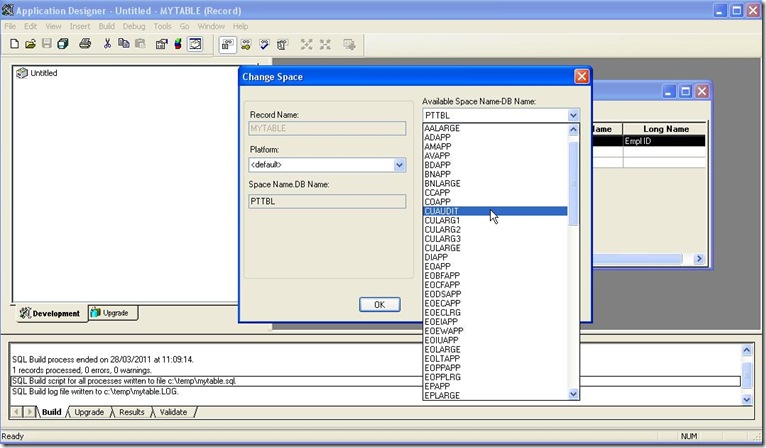Click the Open folder toolbar icon
Image resolution: width=766 pixels, height=448 pixels.
click(x=29, y=44)
